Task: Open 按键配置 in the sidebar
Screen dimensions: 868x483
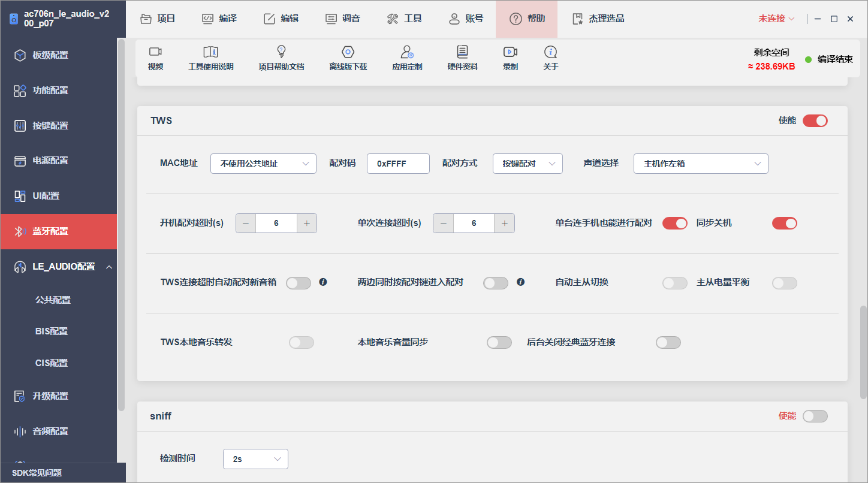Action: click(59, 126)
